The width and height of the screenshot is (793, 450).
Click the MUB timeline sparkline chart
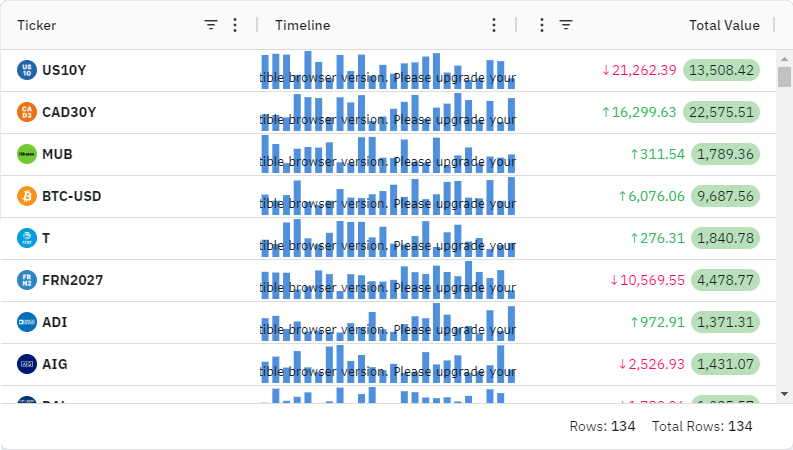tap(388, 154)
